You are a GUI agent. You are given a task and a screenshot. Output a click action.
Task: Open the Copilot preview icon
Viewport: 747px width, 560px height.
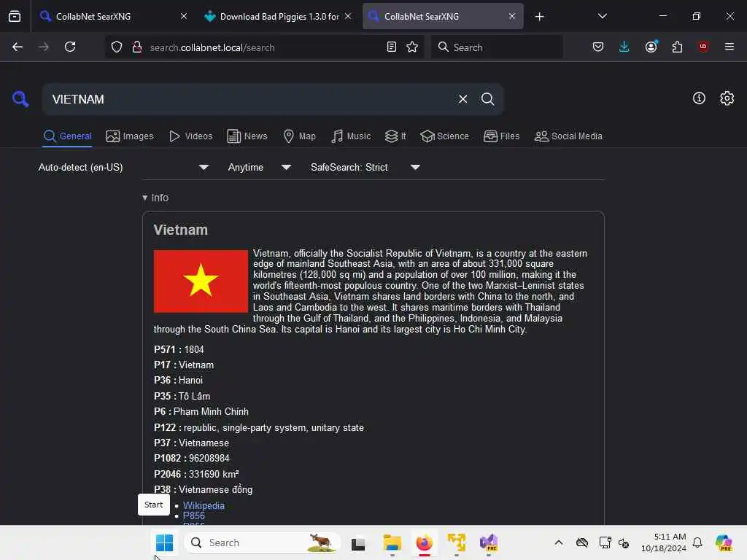pos(724,542)
